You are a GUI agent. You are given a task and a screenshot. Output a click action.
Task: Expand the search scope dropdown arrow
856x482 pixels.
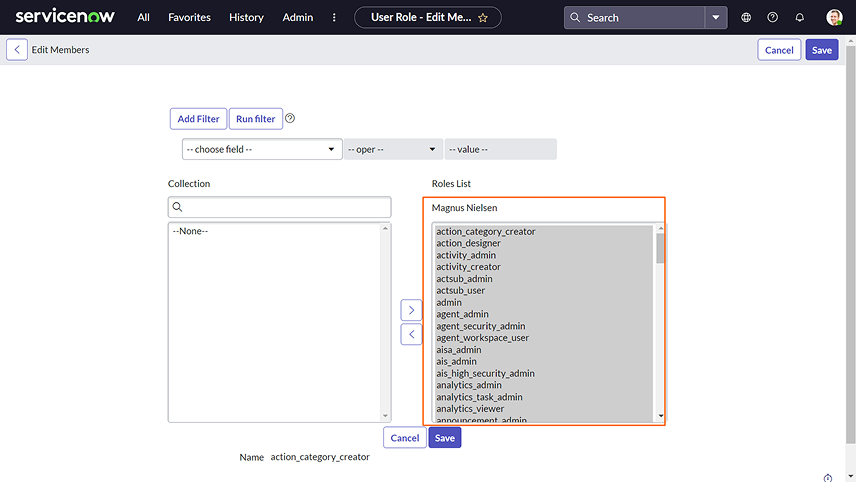point(716,17)
